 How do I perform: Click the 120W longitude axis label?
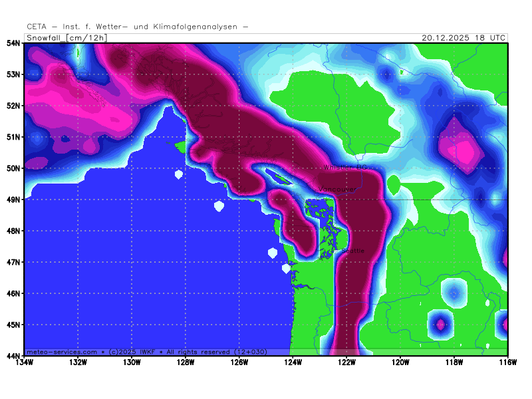[400, 362]
